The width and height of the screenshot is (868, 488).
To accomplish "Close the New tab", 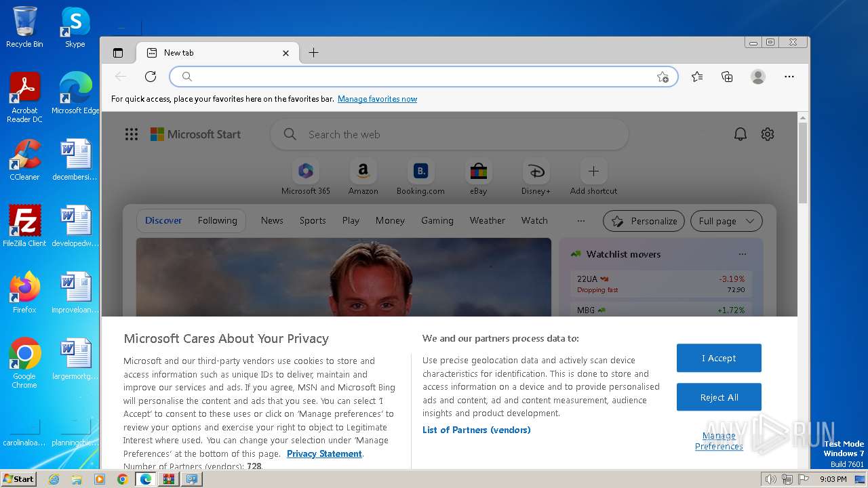I will point(285,53).
